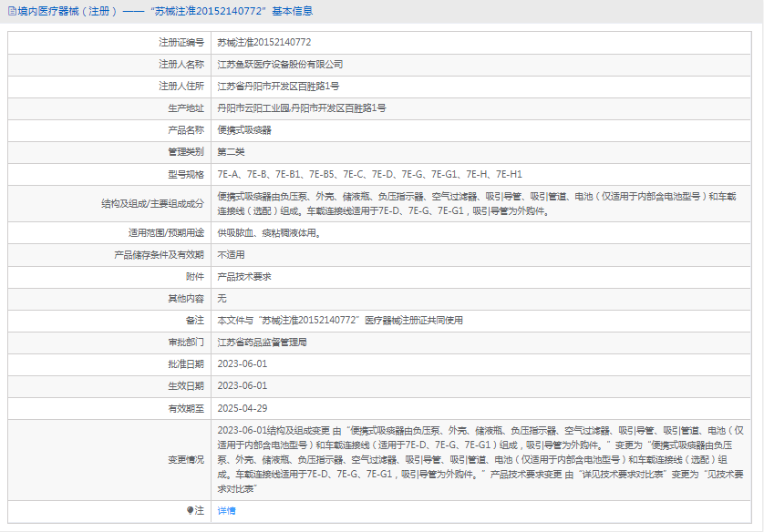Screen dimensions: 764x532
Task: Click the 注册证编号 label
Action: click(181, 42)
